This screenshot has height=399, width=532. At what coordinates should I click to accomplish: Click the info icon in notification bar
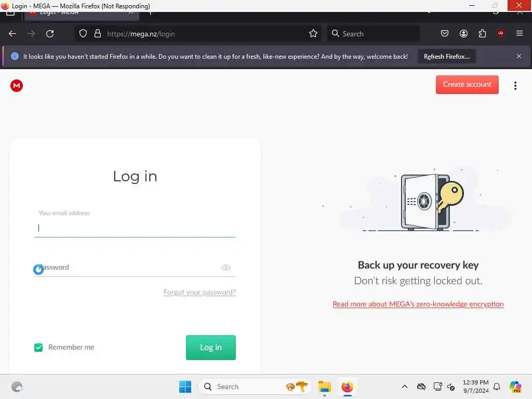pos(15,56)
